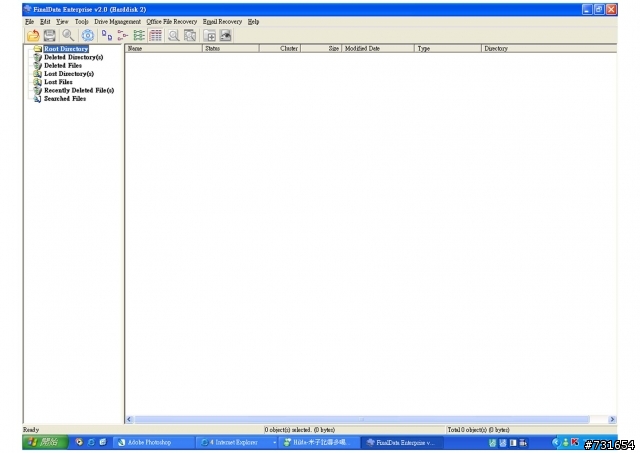Click the Save (floppy disk) toolbar icon
This screenshot has height=453, width=640.
50,36
